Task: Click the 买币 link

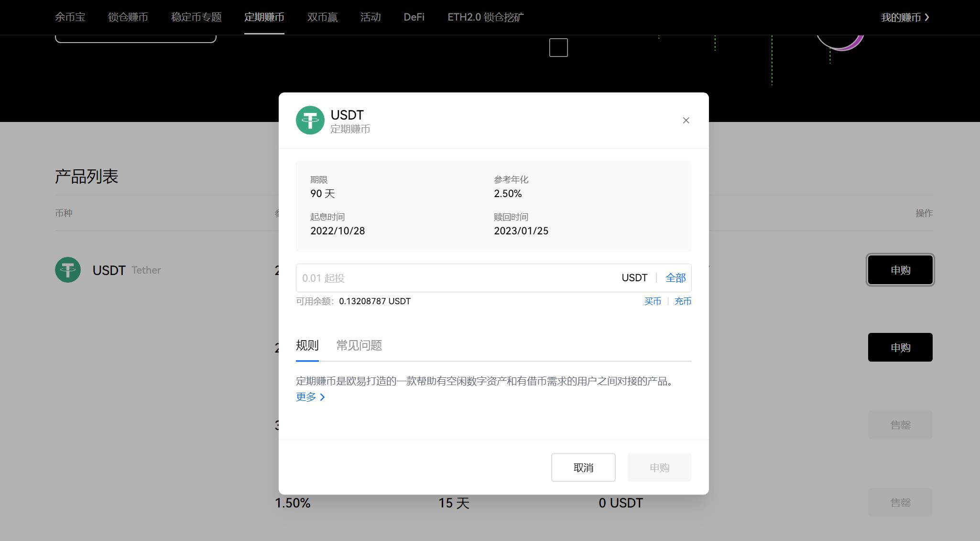Action: [x=652, y=301]
